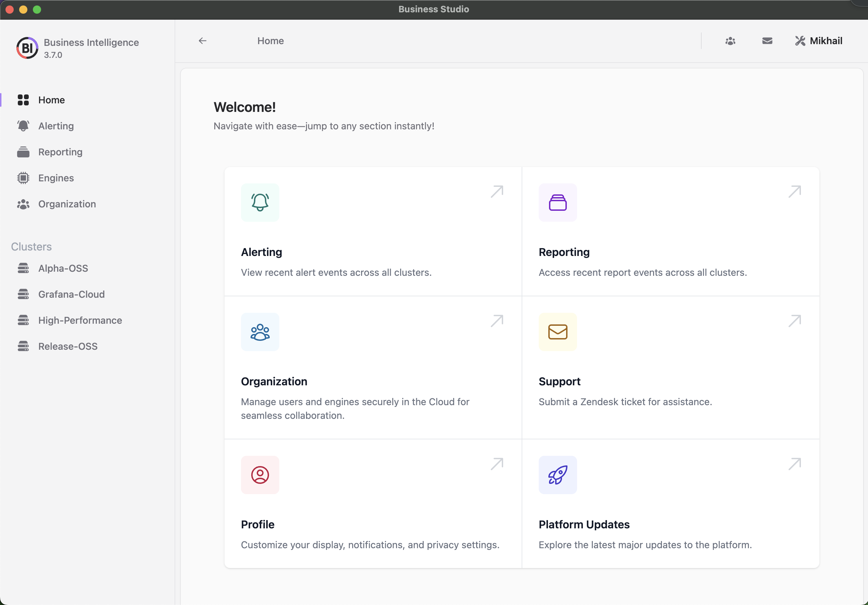Click the Home breadcrumb label
Image resolution: width=868 pixels, height=605 pixels.
(x=271, y=41)
